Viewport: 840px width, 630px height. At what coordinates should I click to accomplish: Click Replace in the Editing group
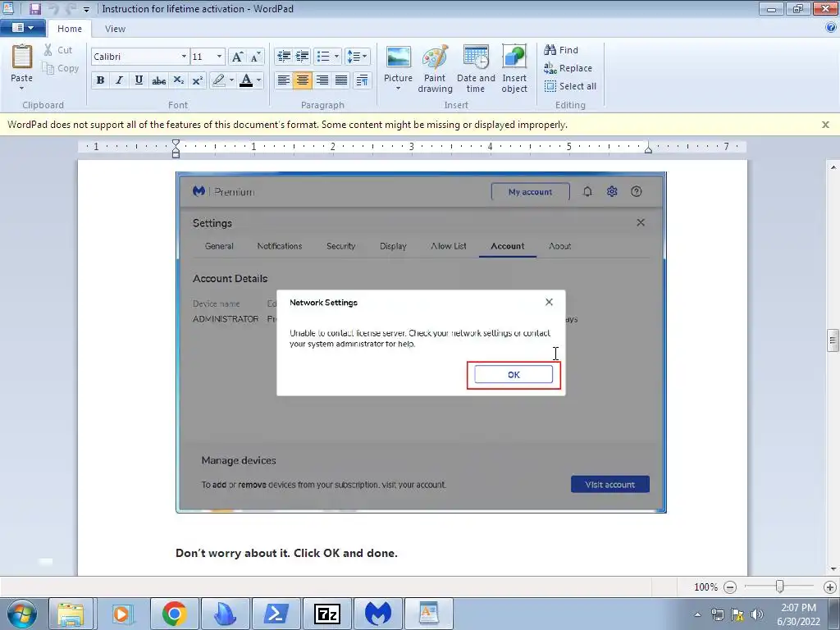[x=568, y=68]
